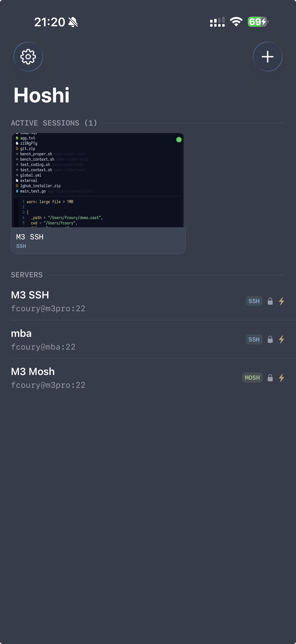The height and width of the screenshot is (644, 296).
Task: Collapse the SERVERS section header
Action: [x=27, y=274]
